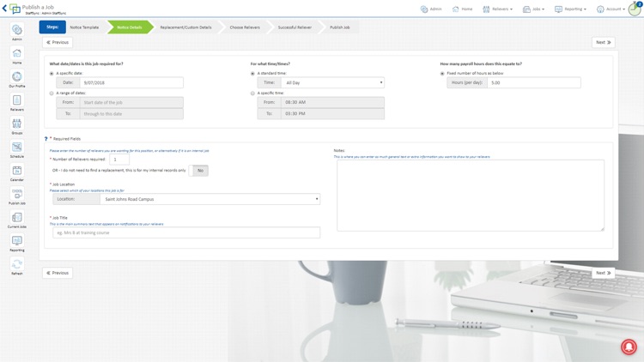Select the Publish Job step
The height and width of the screenshot is (362, 644).
[340, 27]
